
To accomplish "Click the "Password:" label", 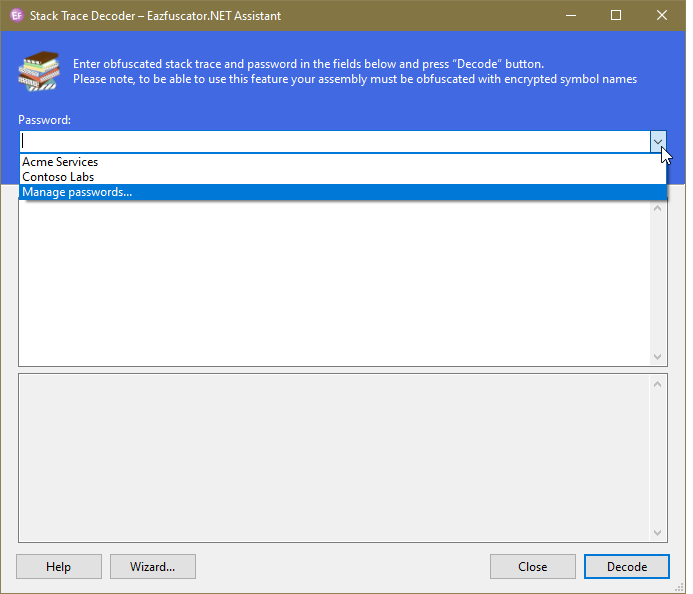I will click(44, 120).
